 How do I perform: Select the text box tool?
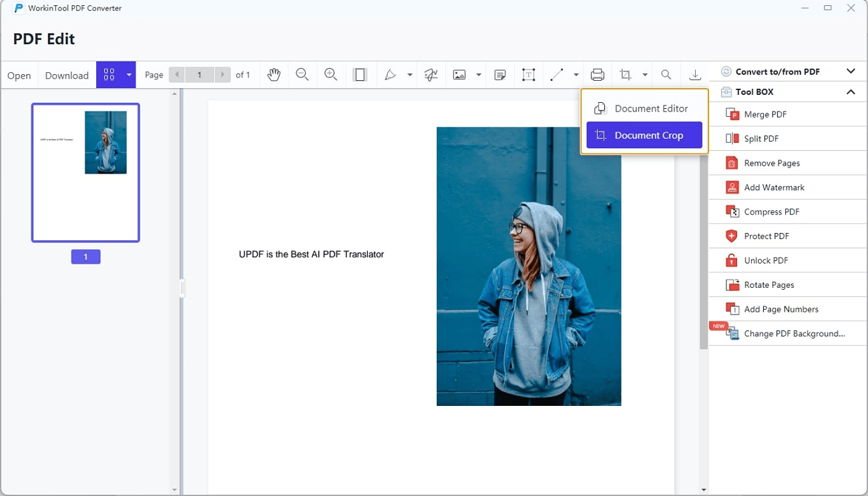[529, 74]
